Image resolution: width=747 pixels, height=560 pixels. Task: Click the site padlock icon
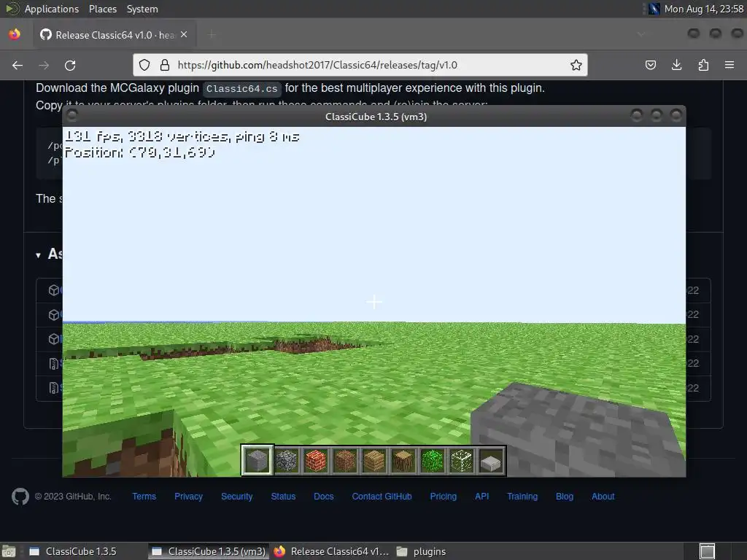click(165, 65)
